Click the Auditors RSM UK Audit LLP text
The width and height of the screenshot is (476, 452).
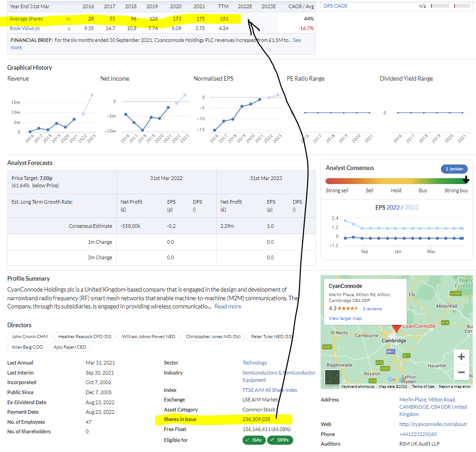point(419,444)
